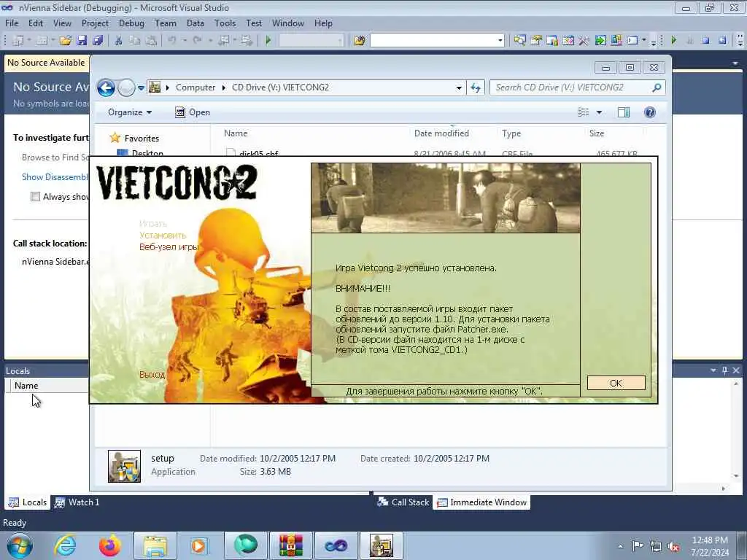Select Favorites in the navigation pane
This screenshot has width=747, height=560.
134,138
